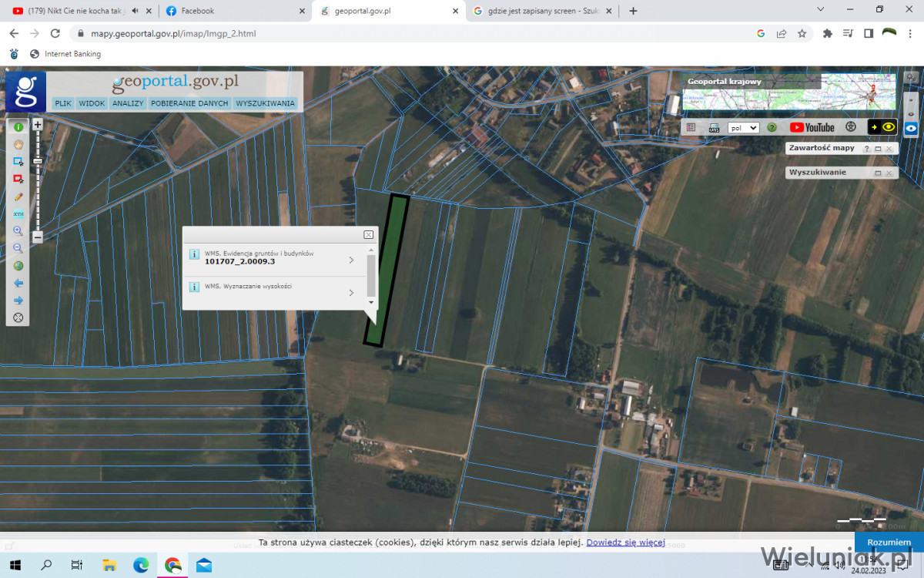924x578 pixels.
Task: Maximize the Zawartość mapy panel
Action: (x=878, y=149)
